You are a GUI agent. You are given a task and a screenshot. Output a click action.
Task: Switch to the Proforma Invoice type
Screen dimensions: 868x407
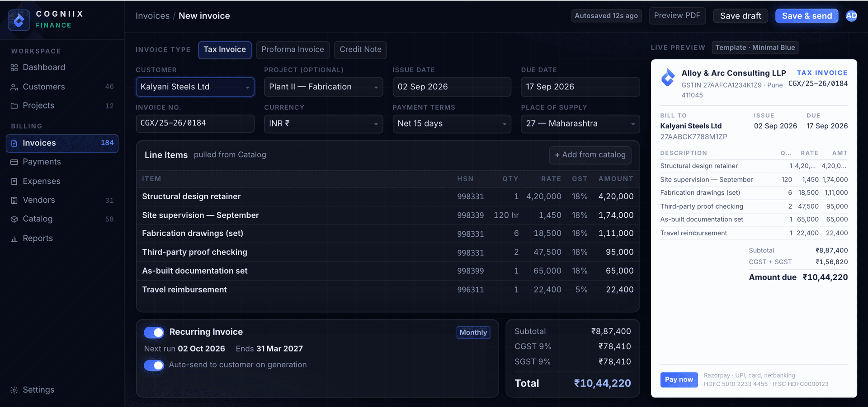[292, 50]
